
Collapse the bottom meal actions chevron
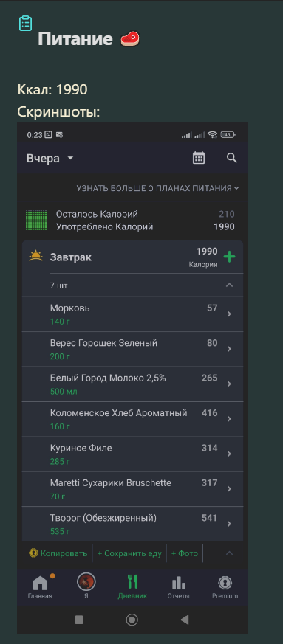click(230, 553)
